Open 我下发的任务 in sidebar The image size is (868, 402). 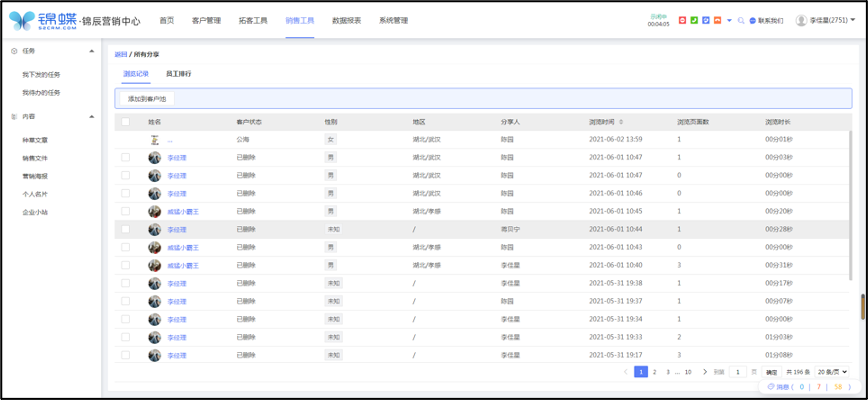(41, 75)
